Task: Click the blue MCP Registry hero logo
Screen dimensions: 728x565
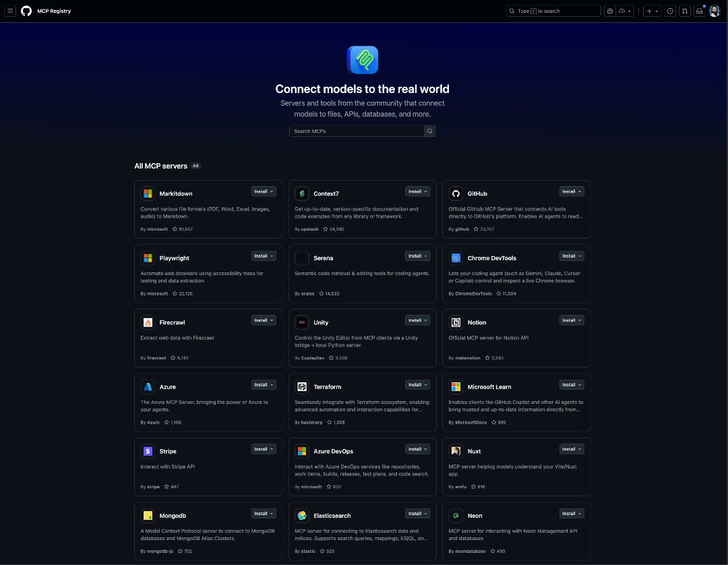Action: point(362,60)
